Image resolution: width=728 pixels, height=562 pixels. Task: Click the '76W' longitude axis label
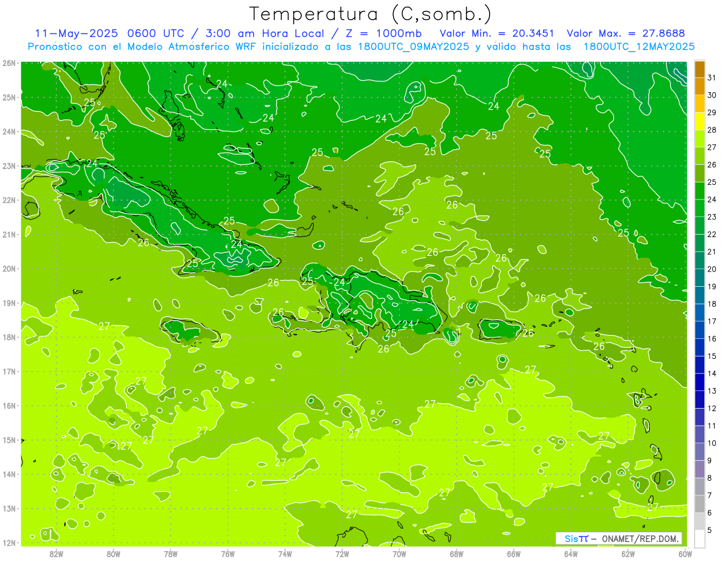pos(227,554)
